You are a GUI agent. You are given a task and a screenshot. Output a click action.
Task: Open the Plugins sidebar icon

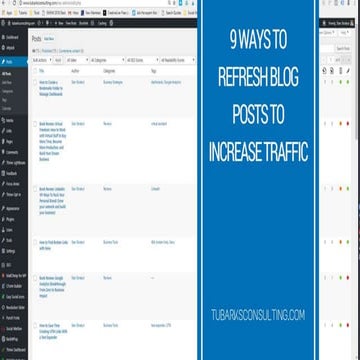pos(3,219)
